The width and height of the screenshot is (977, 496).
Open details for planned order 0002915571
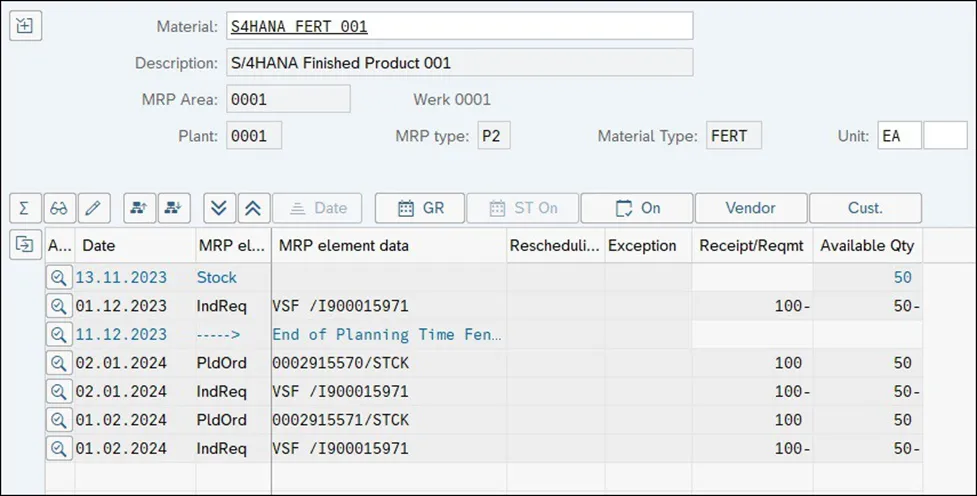click(58, 420)
